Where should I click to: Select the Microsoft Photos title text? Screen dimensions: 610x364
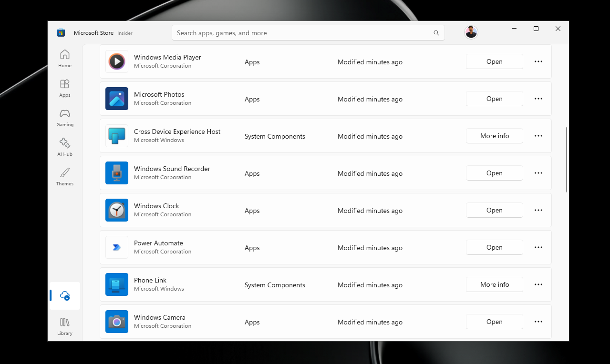159,94
